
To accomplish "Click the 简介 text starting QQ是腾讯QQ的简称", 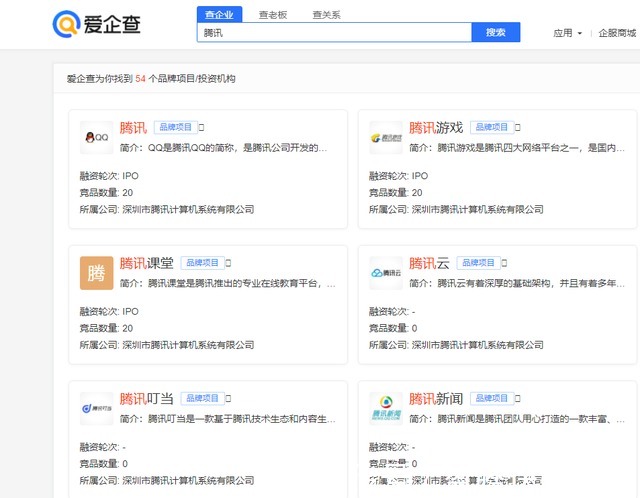I will click(x=223, y=148).
